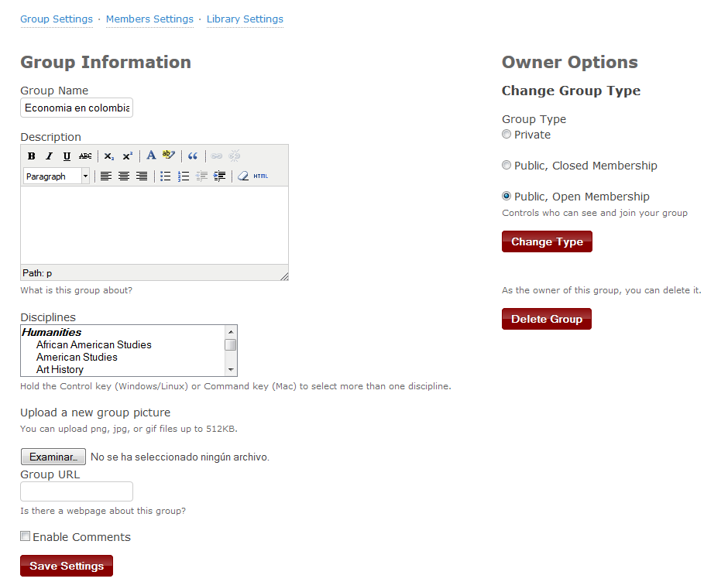Click the Save Settings button
The width and height of the screenshot is (728, 582).
point(67,566)
